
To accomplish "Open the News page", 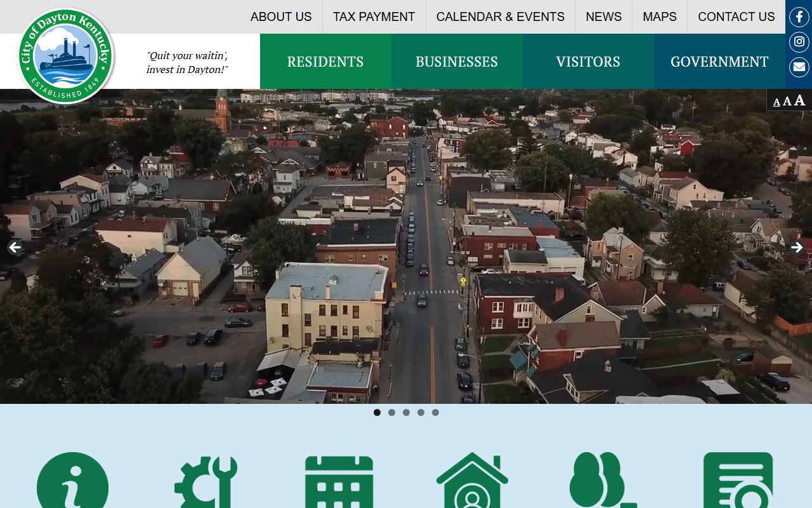I will (604, 17).
